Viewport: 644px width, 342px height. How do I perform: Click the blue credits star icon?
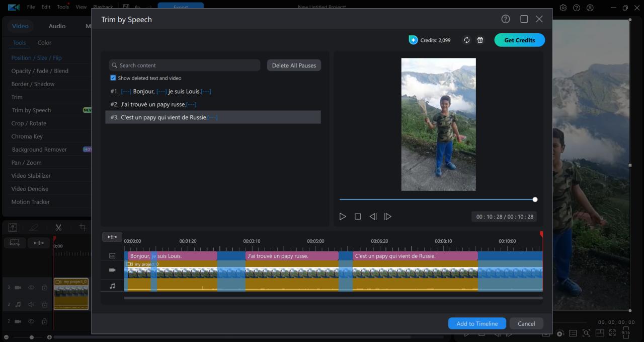[413, 40]
